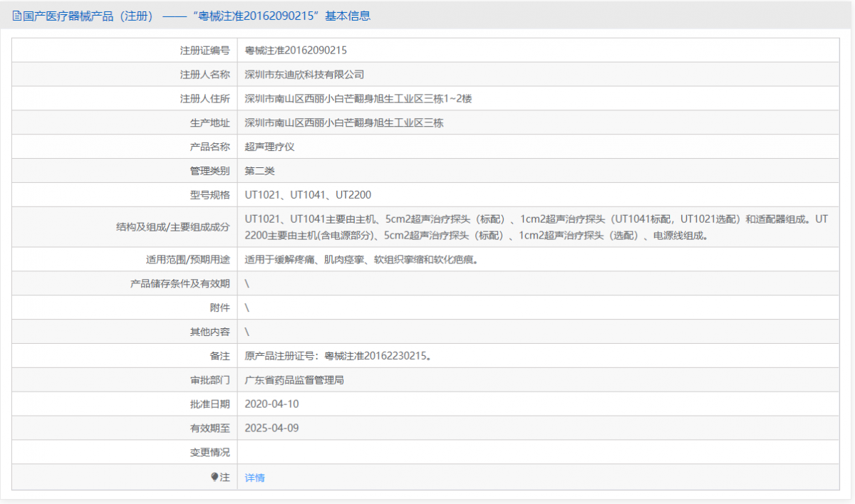Select the 其他内容 label
The width and height of the screenshot is (855, 504).
tap(210, 332)
